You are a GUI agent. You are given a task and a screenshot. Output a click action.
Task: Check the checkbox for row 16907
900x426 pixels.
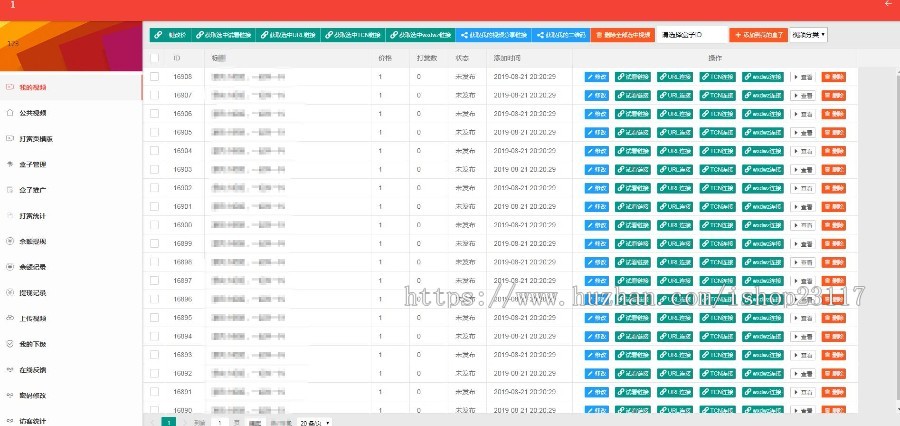[154, 95]
